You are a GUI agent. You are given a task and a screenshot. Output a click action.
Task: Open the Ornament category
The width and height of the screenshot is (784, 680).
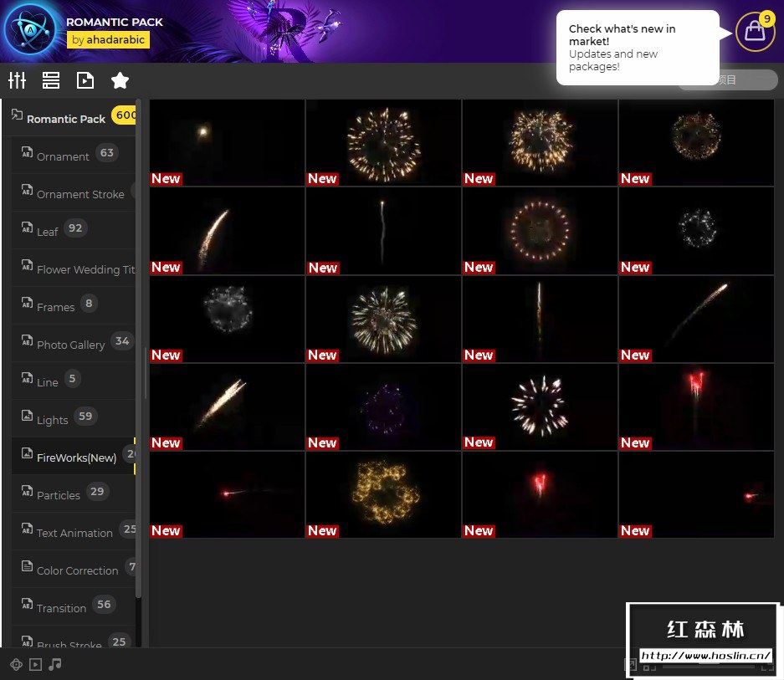tap(74, 155)
